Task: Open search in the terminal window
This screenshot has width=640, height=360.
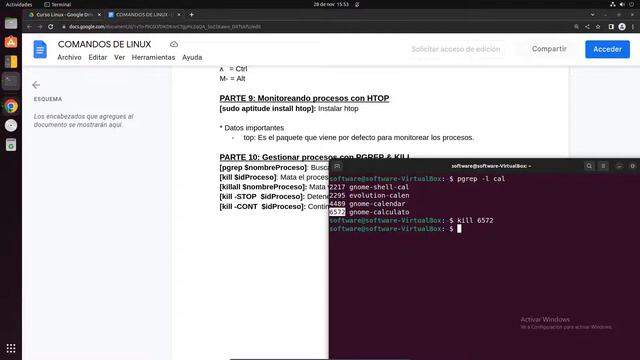Action: [589, 166]
